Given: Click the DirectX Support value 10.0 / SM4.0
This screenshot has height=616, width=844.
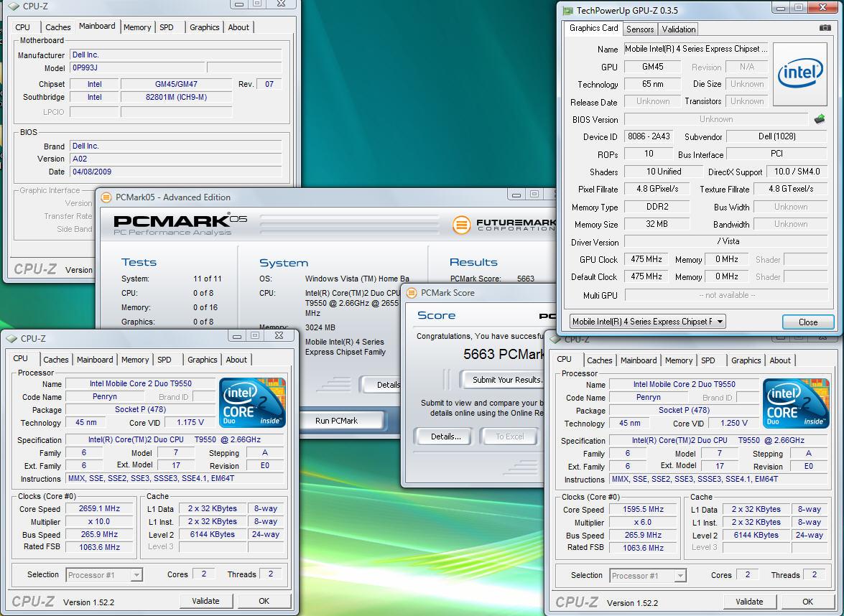Looking at the screenshot, I should (x=797, y=172).
